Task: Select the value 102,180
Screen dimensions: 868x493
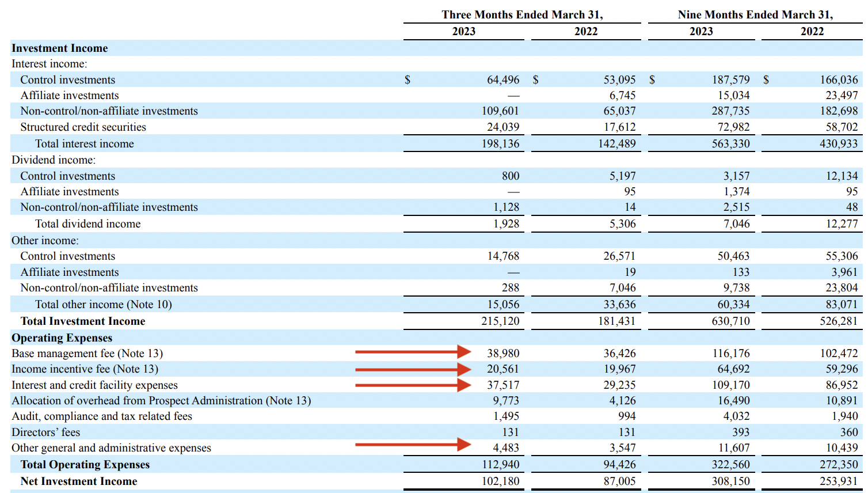Action: point(500,481)
